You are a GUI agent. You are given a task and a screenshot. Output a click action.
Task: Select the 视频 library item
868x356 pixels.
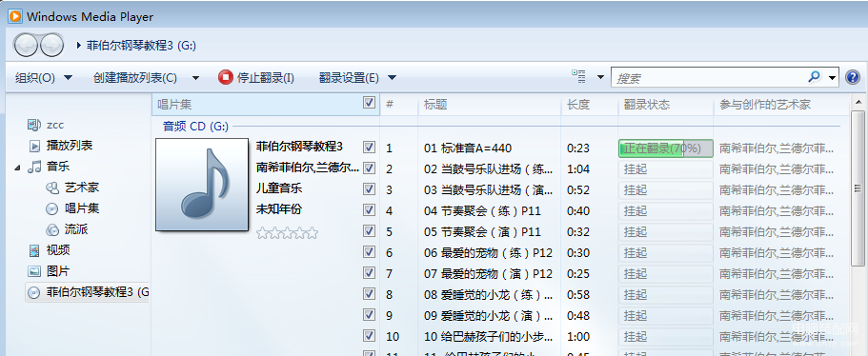click(x=58, y=250)
